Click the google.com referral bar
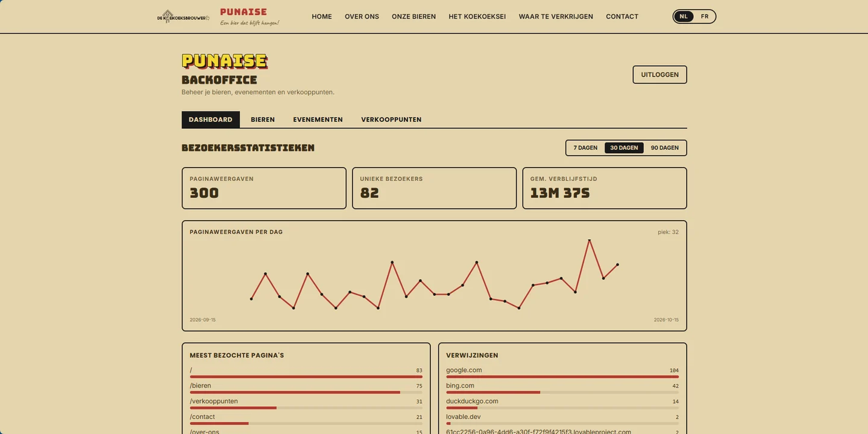Screen dimensions: 868x434 tap(562, 377)
